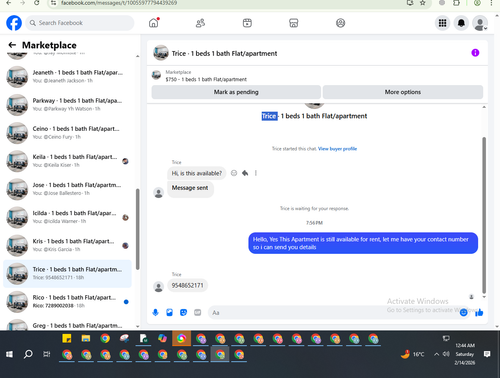500x378 pixels.
Task: Open unread Rico conversation
Action: click(67, 302)
